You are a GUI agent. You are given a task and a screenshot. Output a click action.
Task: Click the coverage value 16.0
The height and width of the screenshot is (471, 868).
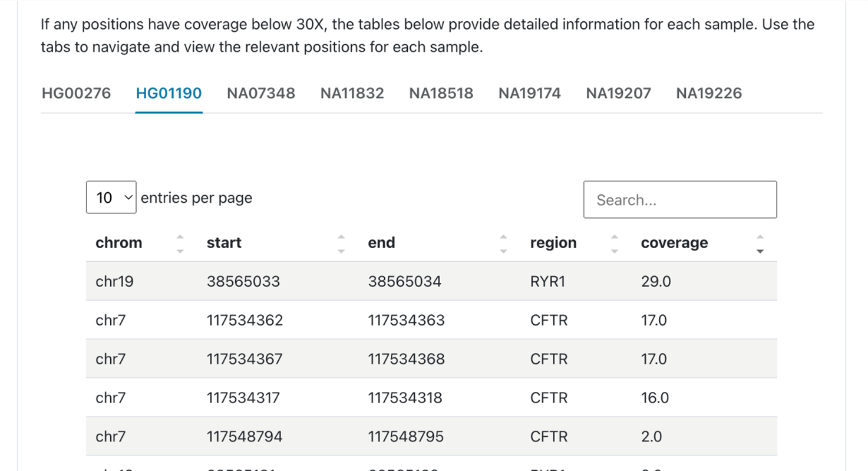pos(655,398)
